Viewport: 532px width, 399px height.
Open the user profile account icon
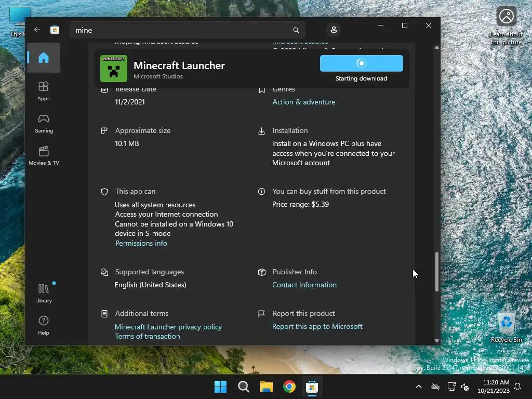coord(334,30)
